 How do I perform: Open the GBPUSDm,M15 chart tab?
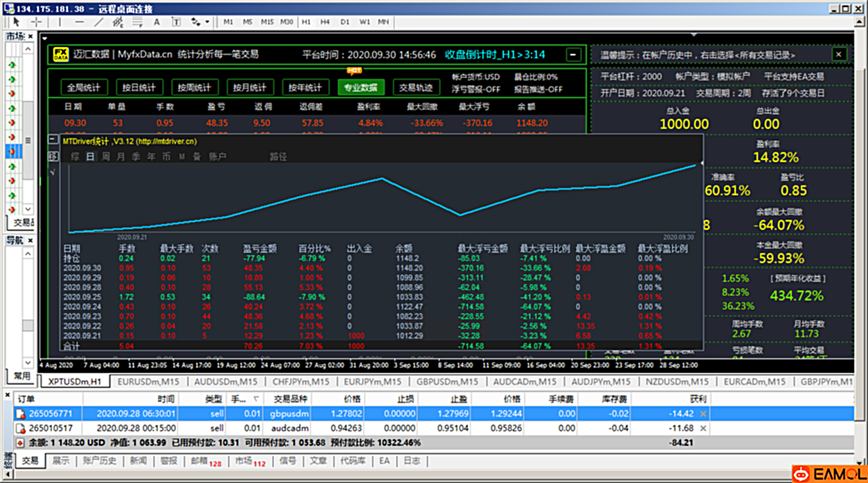coord(449,381)
